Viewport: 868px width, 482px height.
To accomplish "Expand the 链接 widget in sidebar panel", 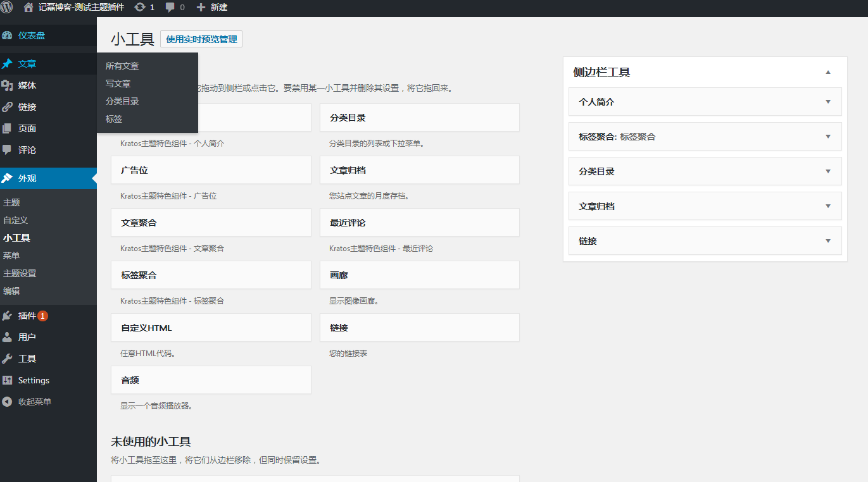I will coord(828,241).
